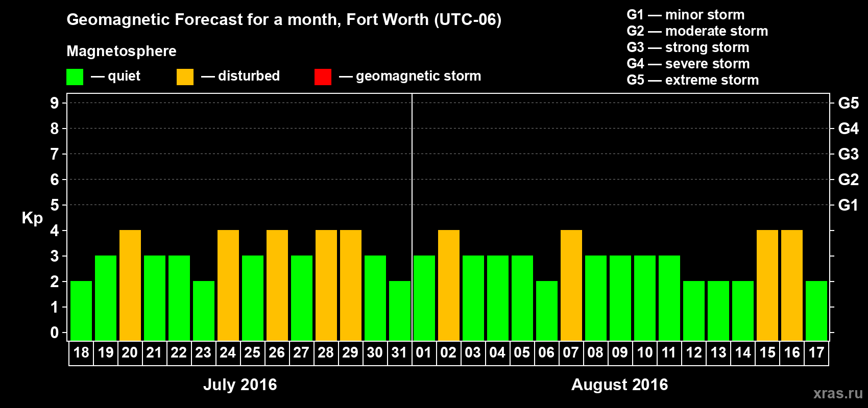
Task: Click date label '18' on x-axis
Action: coord(81,353)
